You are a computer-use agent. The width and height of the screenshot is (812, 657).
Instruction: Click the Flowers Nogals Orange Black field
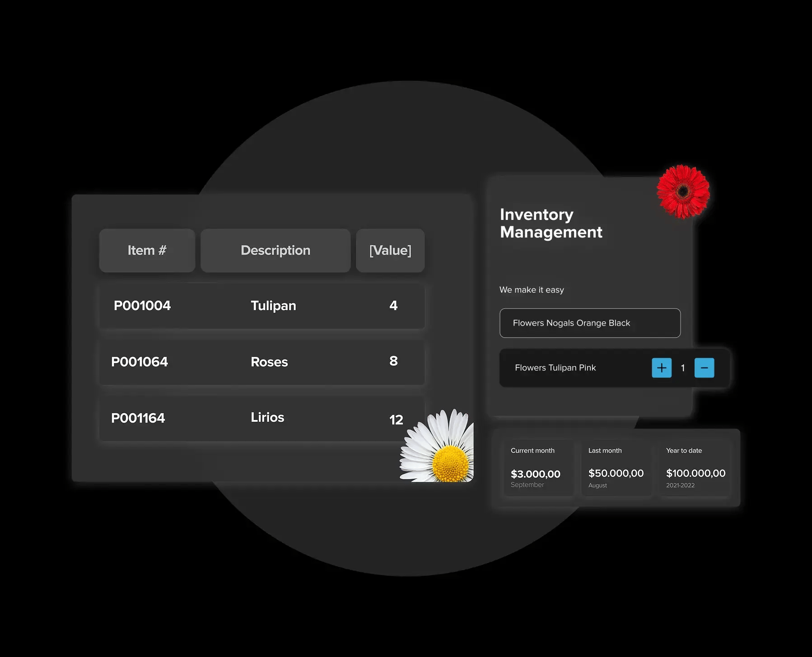point(590,323)
